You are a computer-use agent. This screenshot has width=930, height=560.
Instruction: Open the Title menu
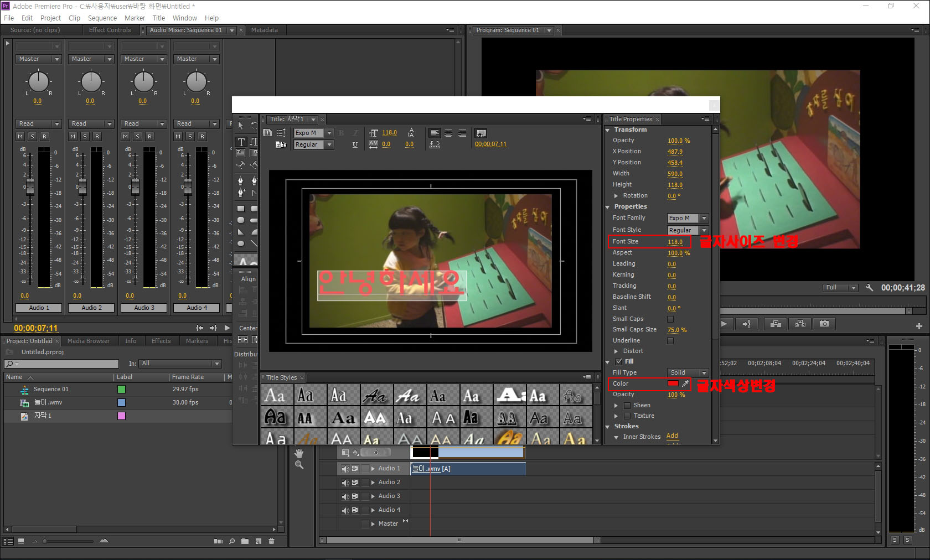(158, 18)
